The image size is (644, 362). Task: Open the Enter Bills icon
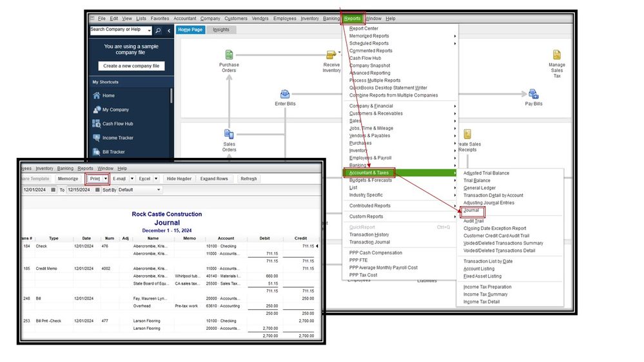285,95
